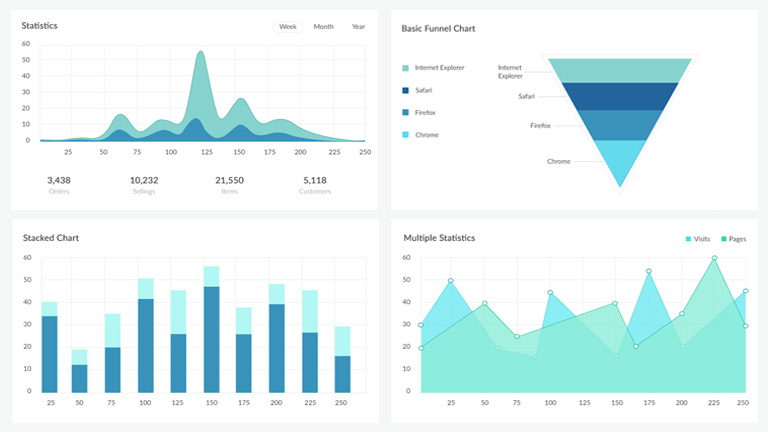Click the Safari legend color square
The height and width of the screenshot is (432, 768).
pos(405,90)
